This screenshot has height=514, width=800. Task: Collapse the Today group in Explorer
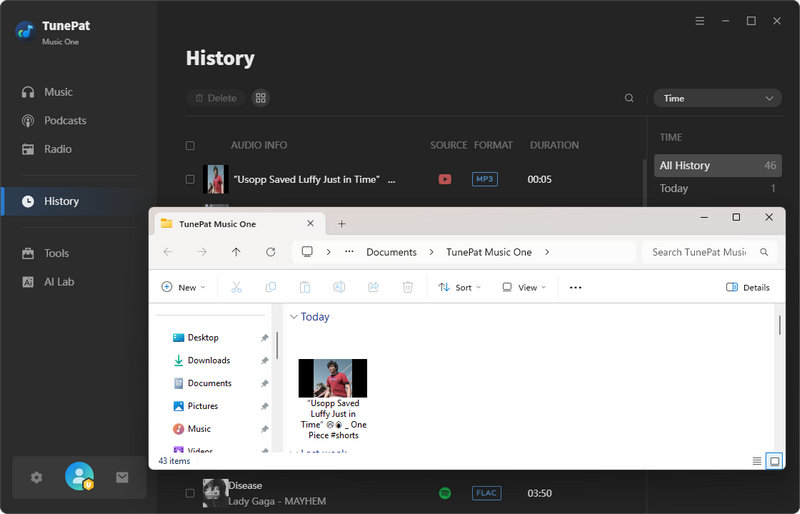pyautogui.click(x=294, y=317)
